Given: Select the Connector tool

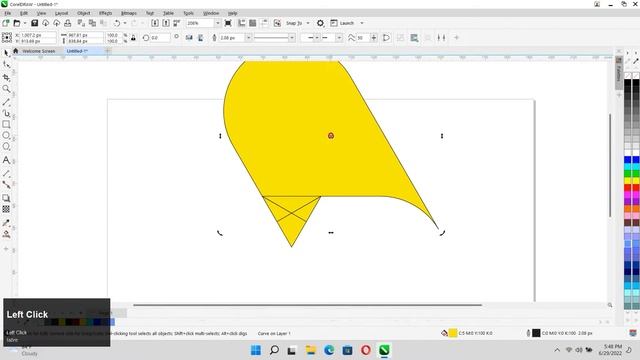Looking at the screenshot, I should click(6, 184).
